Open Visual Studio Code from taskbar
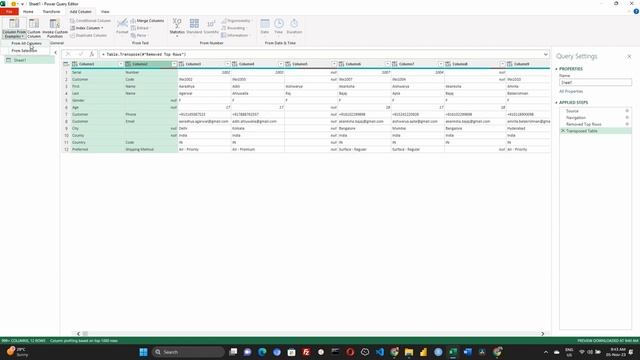This screenshot has height=360, width=640. (380, 352)
